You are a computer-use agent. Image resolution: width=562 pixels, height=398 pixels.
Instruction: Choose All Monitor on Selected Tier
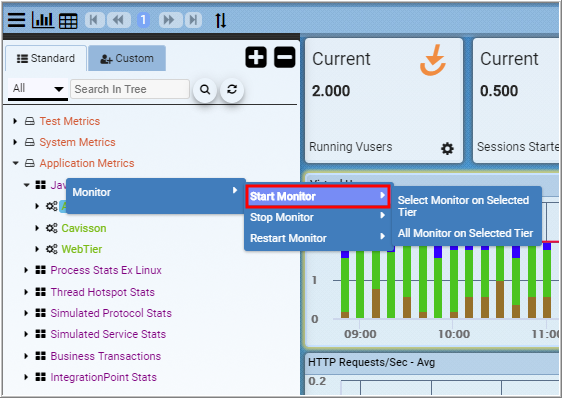point(466,233)
